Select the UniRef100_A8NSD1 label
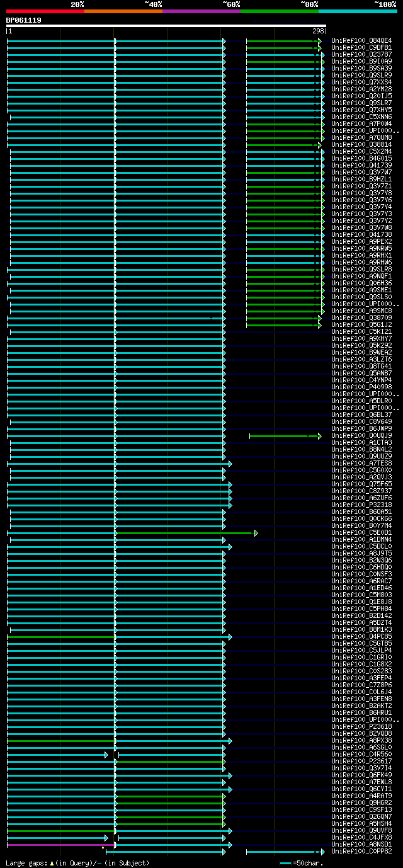 point(361,844)
